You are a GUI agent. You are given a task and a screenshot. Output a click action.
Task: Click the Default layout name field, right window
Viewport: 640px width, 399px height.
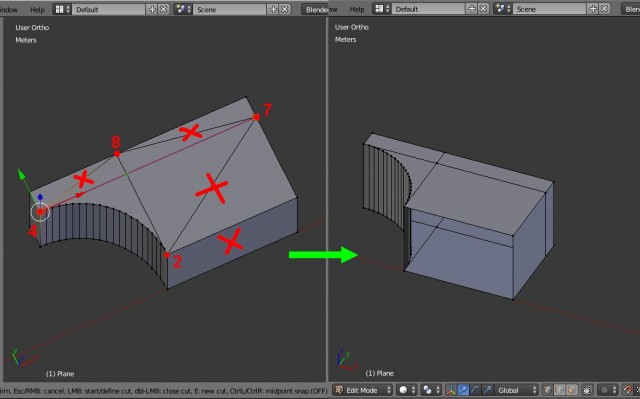(x=428, y=9)
